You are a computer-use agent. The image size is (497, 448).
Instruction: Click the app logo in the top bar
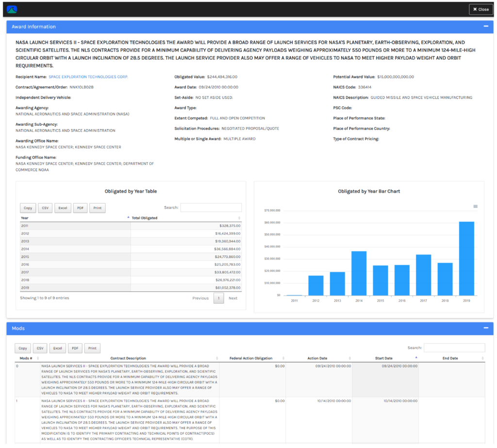pos(12,10)
